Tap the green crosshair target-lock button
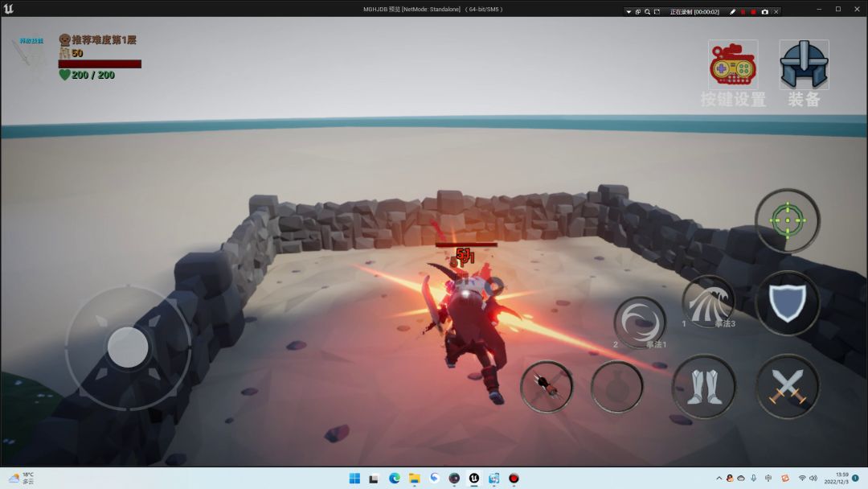The height and width of the screenshot is (489, 868). click(787, 220)
